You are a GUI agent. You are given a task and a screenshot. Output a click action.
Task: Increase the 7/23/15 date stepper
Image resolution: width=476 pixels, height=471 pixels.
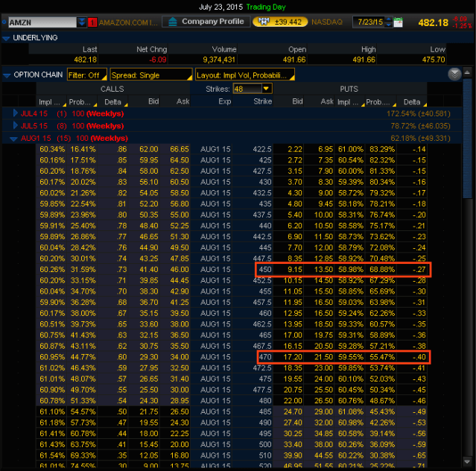click(x=388, y=19)
